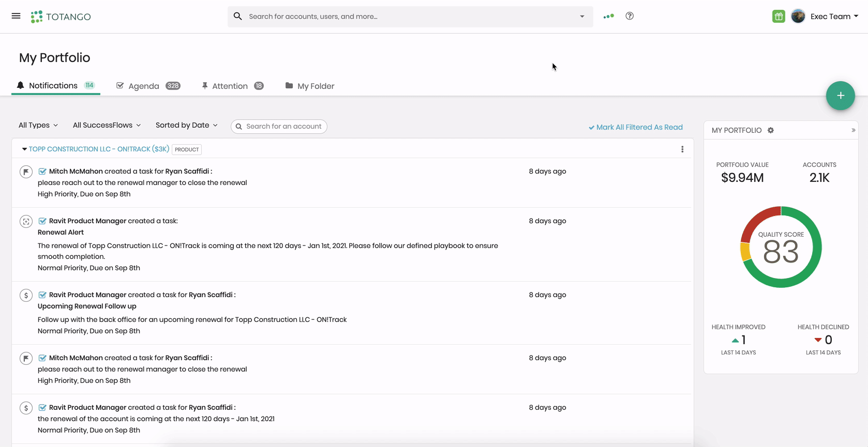Click the Totango logo
Image resolution: width=868 pixels, height=447 pixels.
click(61, 17)
